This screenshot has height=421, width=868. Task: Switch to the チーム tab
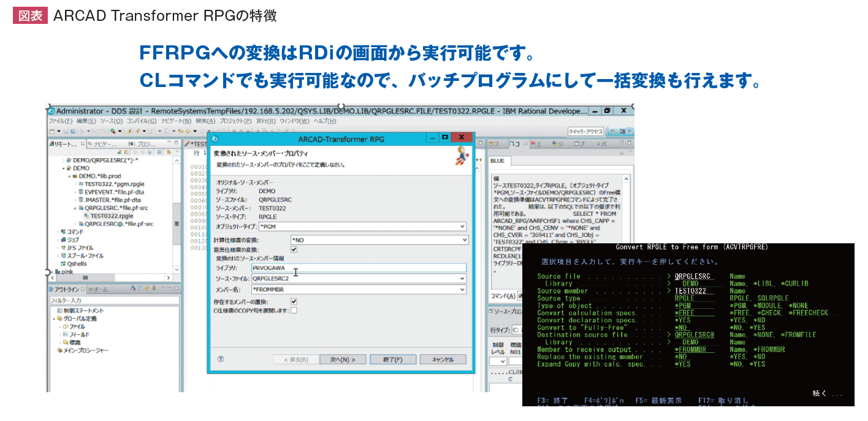point(101,289)
